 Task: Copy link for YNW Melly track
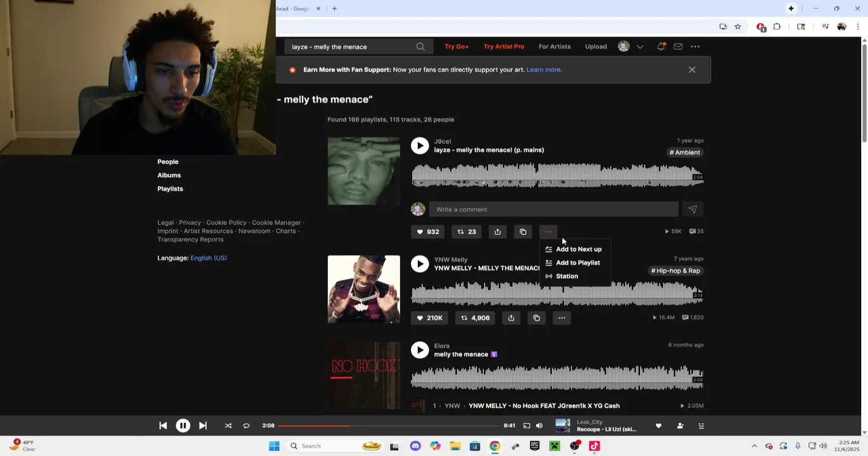tap(536, 318)
